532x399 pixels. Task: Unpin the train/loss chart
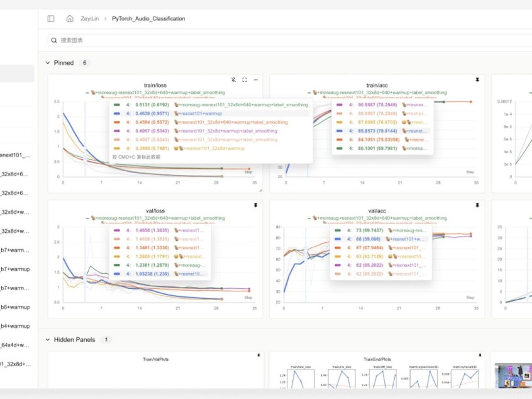[x=233, y=80]
